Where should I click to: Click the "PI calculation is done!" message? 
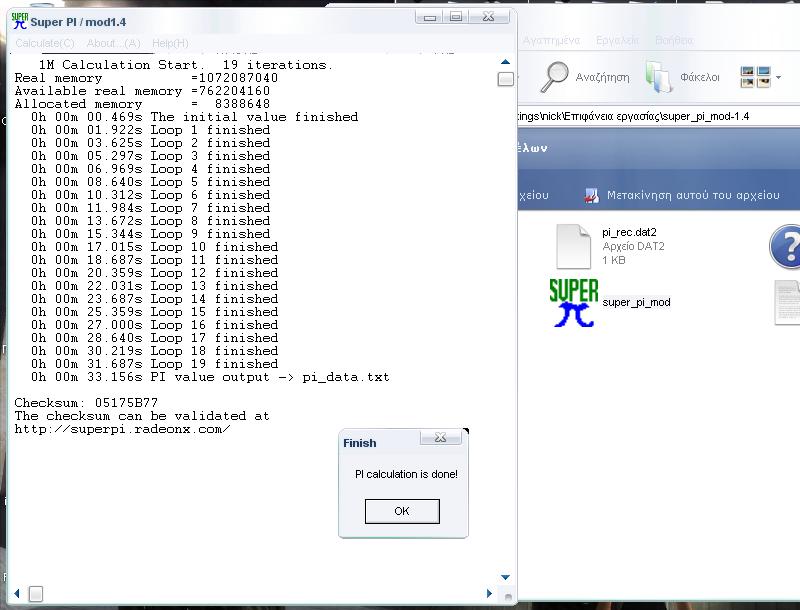click(x=406, y=474)
